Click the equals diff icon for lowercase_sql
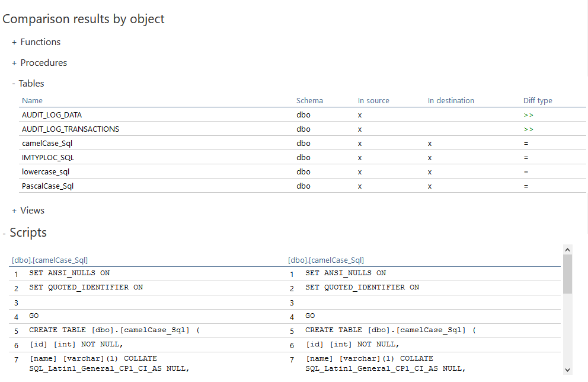588x382 pixels. click(x=526, y=172)
